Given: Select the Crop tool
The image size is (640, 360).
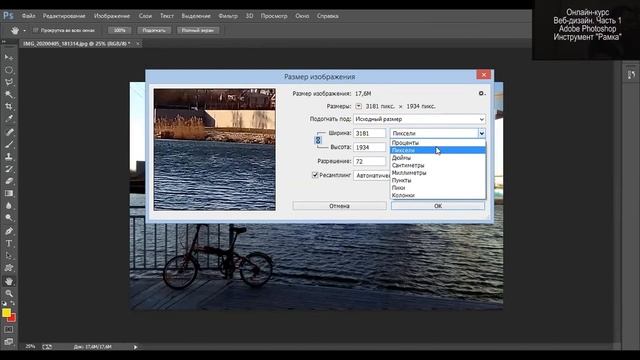Looking at the screenshot, I should (x=9, y=107).
